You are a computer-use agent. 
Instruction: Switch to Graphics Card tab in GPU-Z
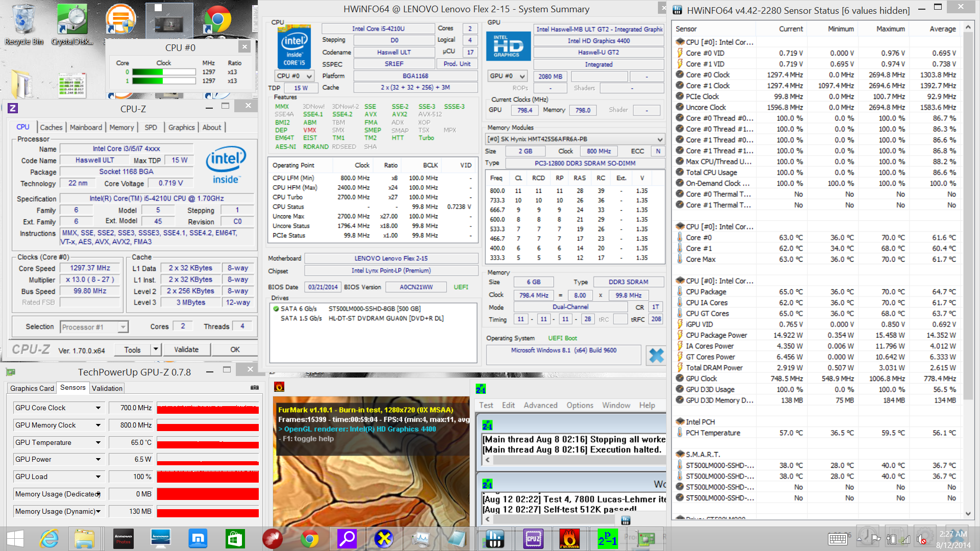point(32,388)
